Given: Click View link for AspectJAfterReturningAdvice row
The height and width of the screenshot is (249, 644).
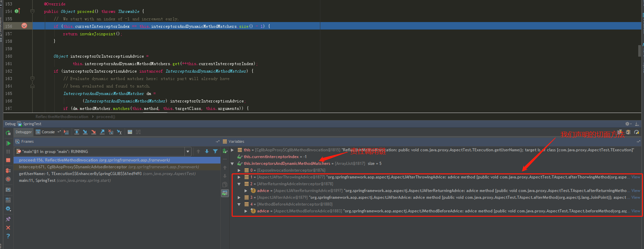Looking at the screenshot, I should [x=636, y=191].
